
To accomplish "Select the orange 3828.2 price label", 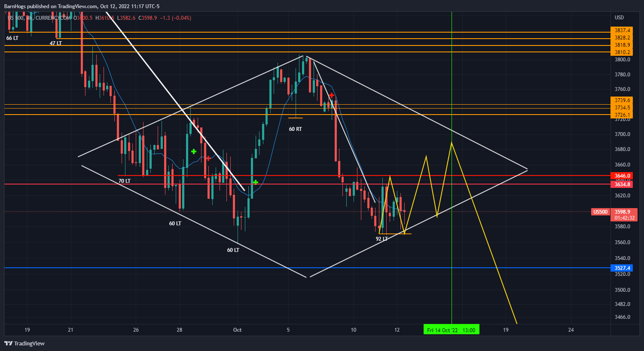I will click(x=622, y=38).
